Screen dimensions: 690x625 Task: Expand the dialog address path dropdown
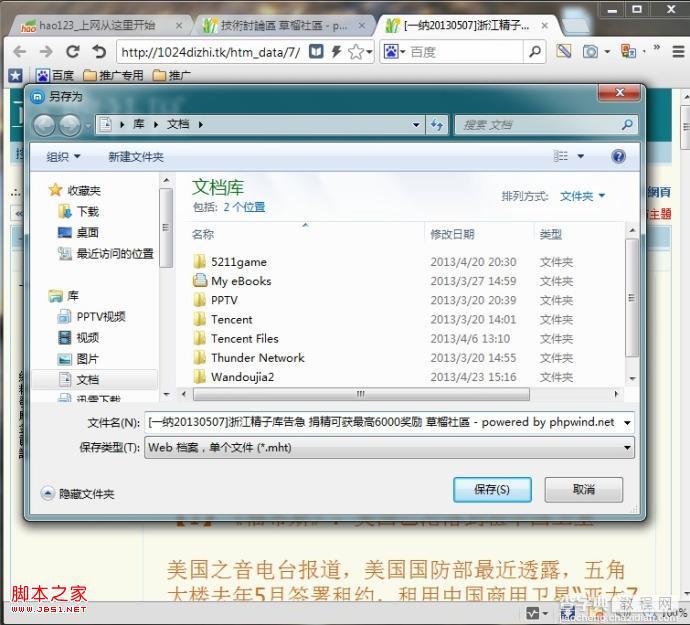pyautogui.click(x=416, y=125)
